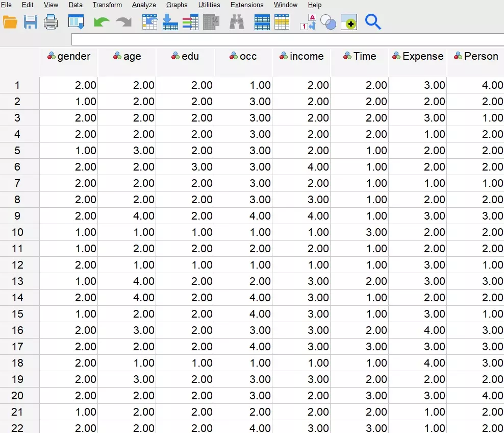Click the income cell in row 6
The image size is (504, 433).
tap(301, 166)
